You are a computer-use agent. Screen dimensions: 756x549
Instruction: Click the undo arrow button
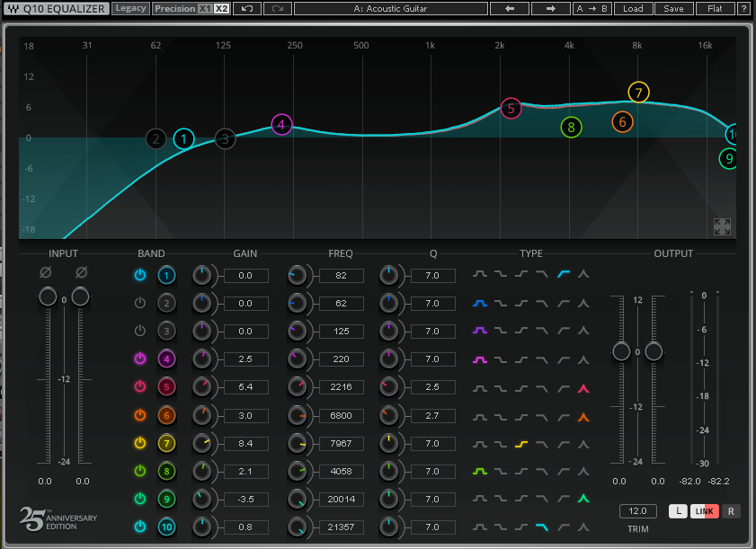[x=247, y=9]
